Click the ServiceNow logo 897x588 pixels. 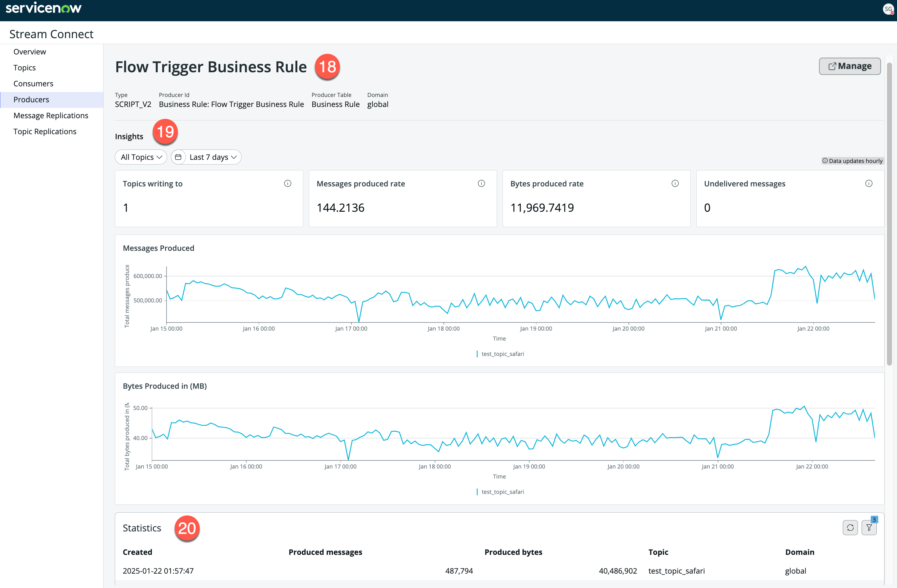coord(43,8)
